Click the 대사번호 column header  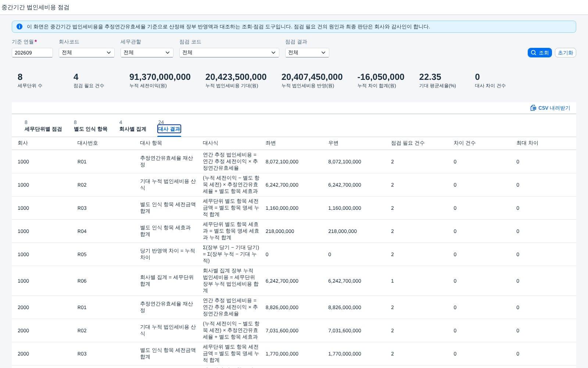87,143
